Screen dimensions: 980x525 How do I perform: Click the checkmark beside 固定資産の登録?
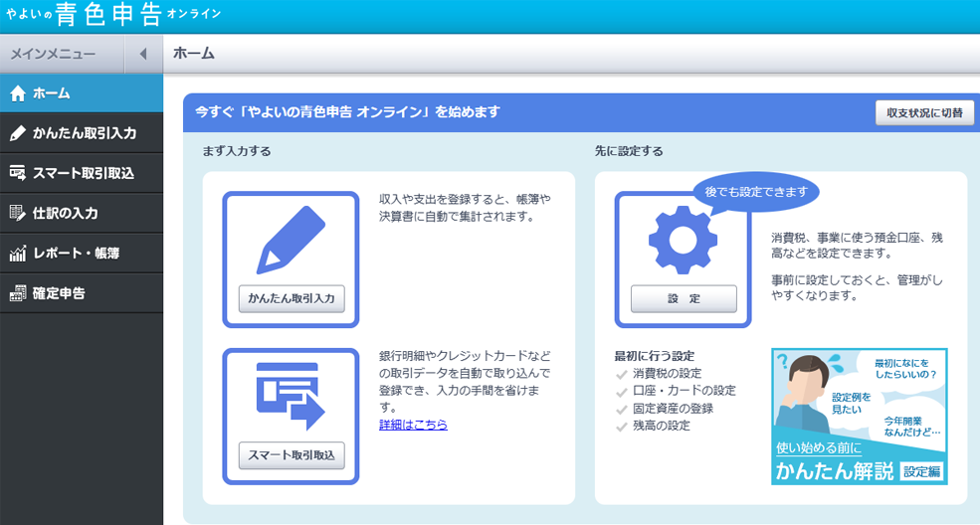click(621, 410)
